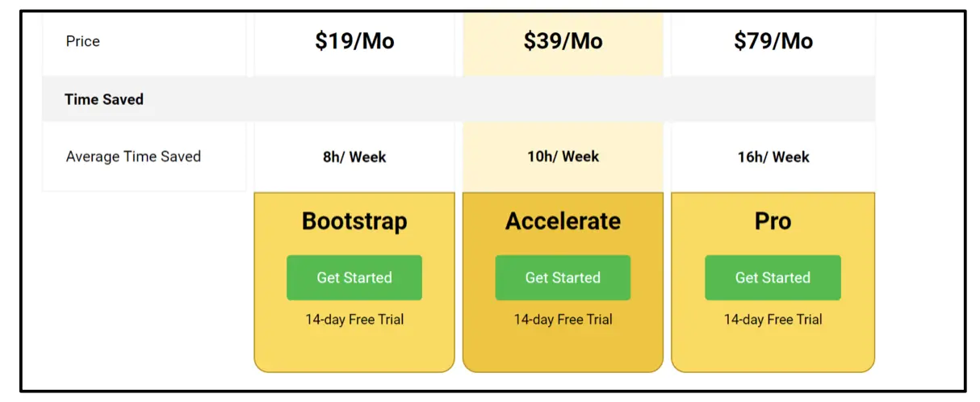Screen dimensions: 980x402
Task: Click the Pro plan card background
Action: [x=773, y=351]
